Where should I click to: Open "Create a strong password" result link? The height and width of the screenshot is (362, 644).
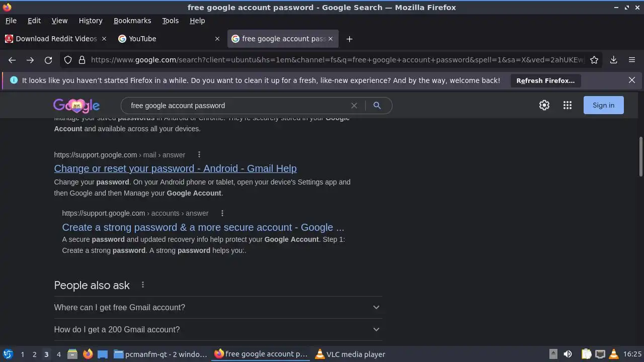point(203,227)
